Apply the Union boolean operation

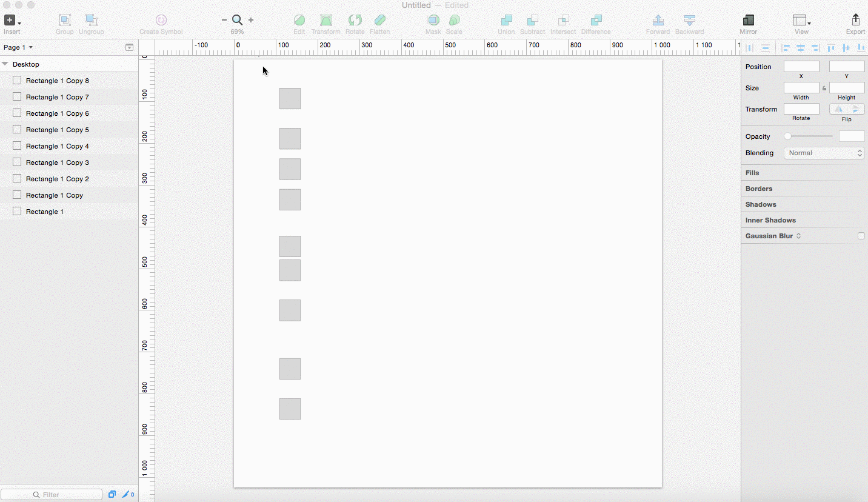click(507, 21)
